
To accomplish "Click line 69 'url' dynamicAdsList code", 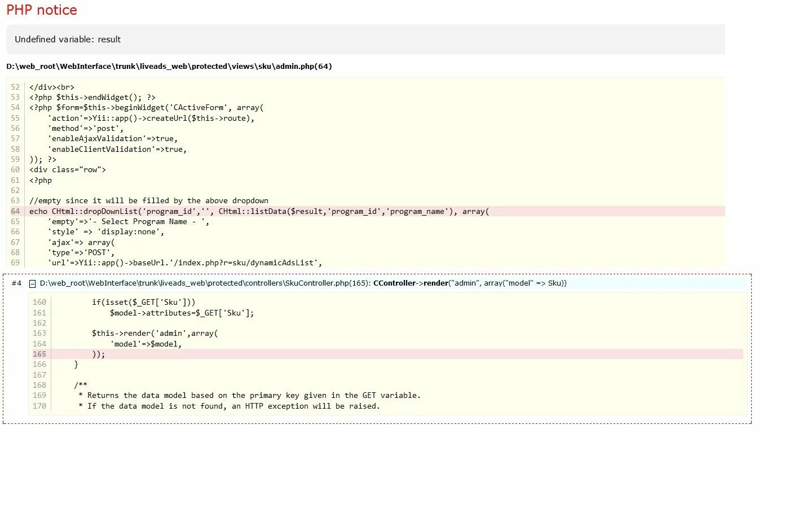I will 185,263.
